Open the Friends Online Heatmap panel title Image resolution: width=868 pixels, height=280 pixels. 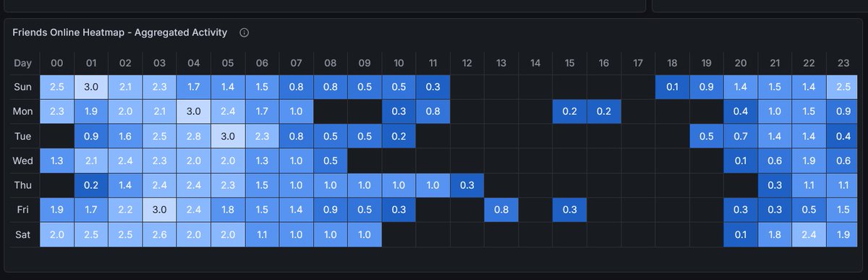pos(120,33)
